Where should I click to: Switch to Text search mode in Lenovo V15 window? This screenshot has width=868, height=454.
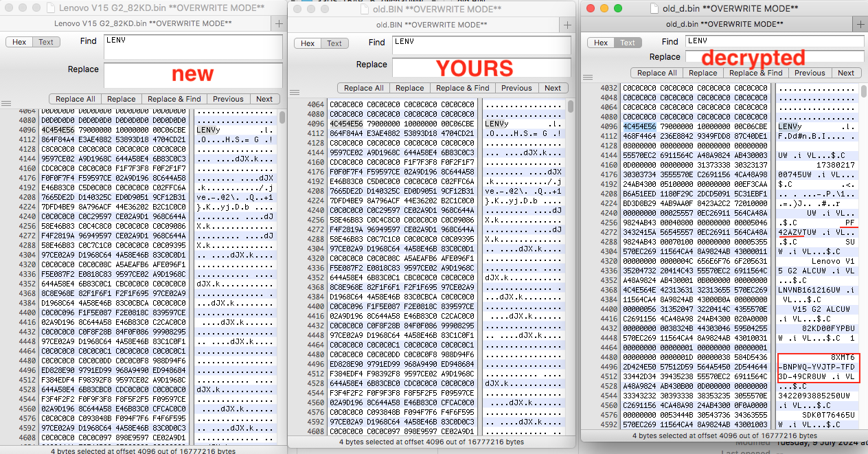point(46,42)
